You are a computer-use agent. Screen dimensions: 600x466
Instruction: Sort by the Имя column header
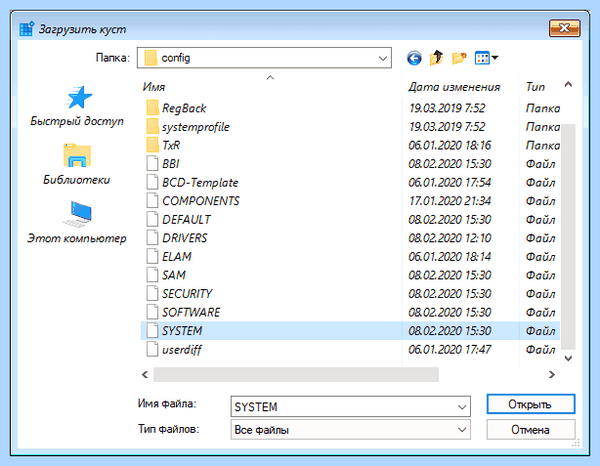tap(154, 87)
